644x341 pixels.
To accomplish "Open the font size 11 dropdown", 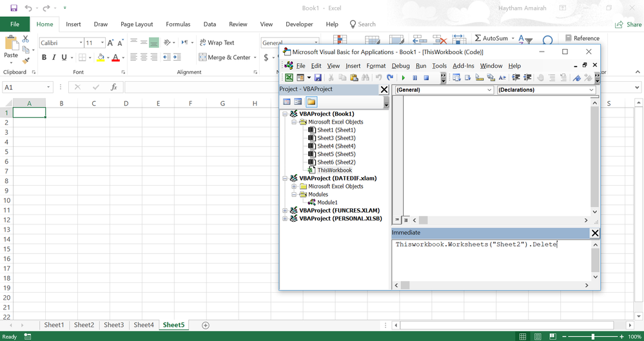I will coord(102,43).
